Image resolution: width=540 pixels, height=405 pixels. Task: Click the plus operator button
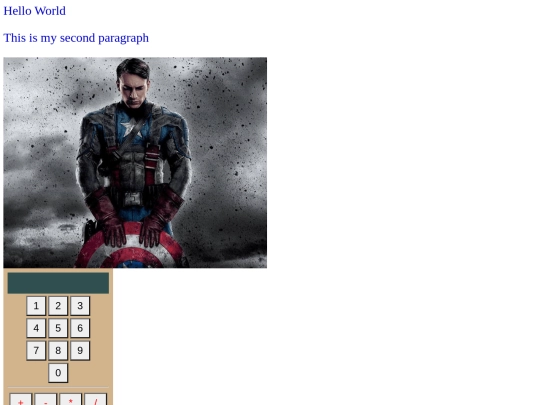click(x=21, y=399)
